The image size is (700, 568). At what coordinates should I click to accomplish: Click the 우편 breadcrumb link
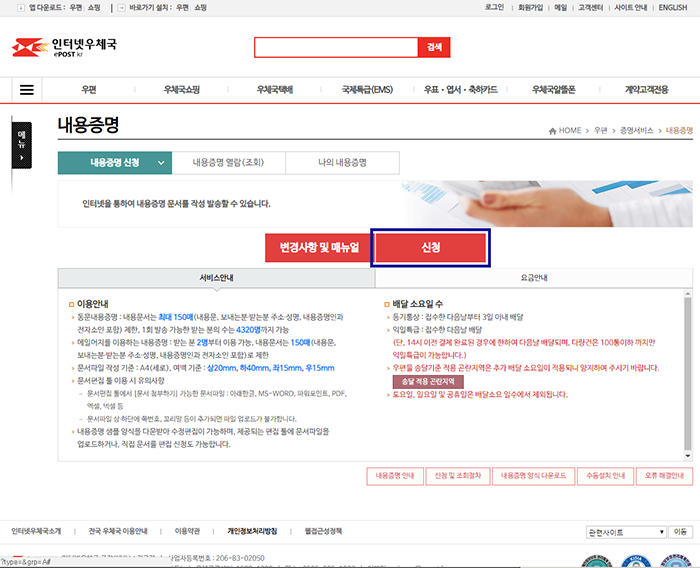coord(600,130)
